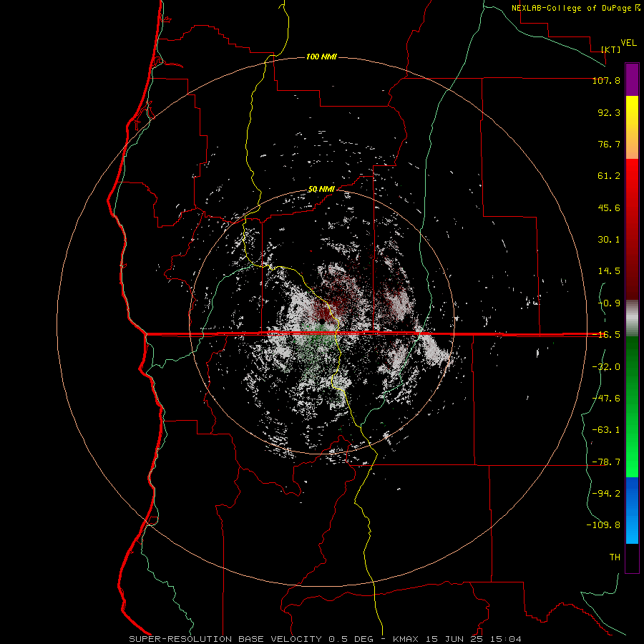644x644 pixels.
Task: Click the [KT] units label
Action: tap(611, 49)
